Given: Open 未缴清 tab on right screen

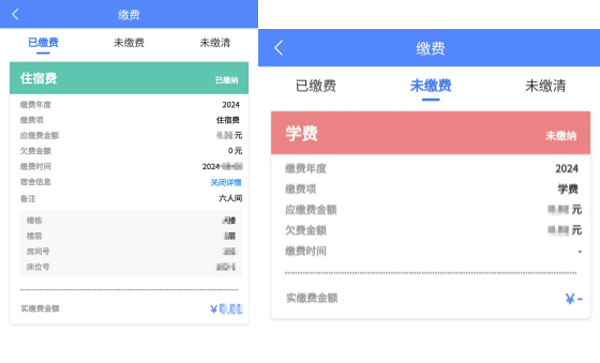Looking at the screenshot, I should click(x=546, y=86).
